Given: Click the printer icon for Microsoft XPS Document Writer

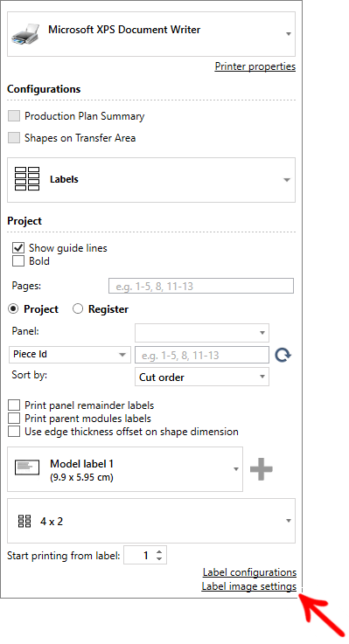Looking at the screenshot, I should (25, 34).
